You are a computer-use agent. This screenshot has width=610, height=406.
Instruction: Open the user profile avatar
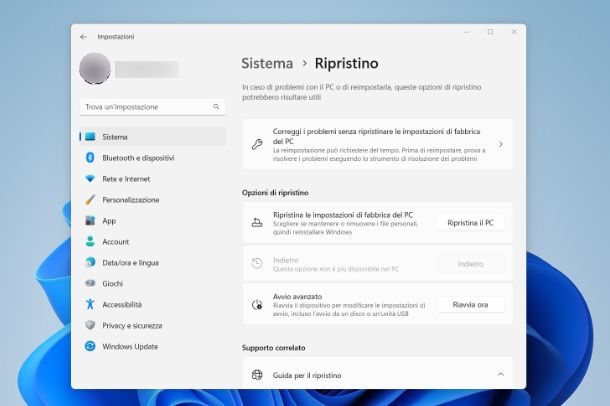coord(95,68)
